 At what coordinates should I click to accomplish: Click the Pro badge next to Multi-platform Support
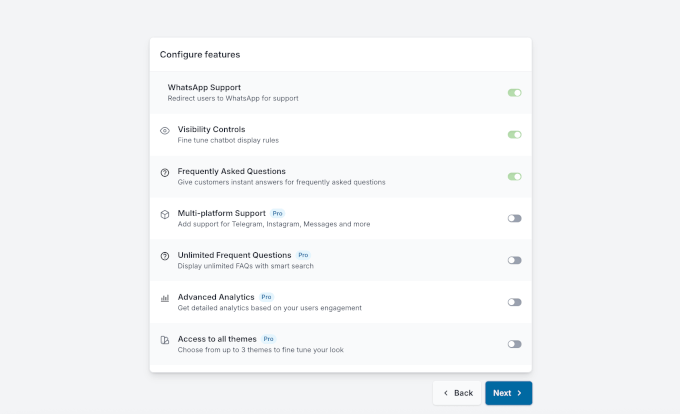pos(278,214)
